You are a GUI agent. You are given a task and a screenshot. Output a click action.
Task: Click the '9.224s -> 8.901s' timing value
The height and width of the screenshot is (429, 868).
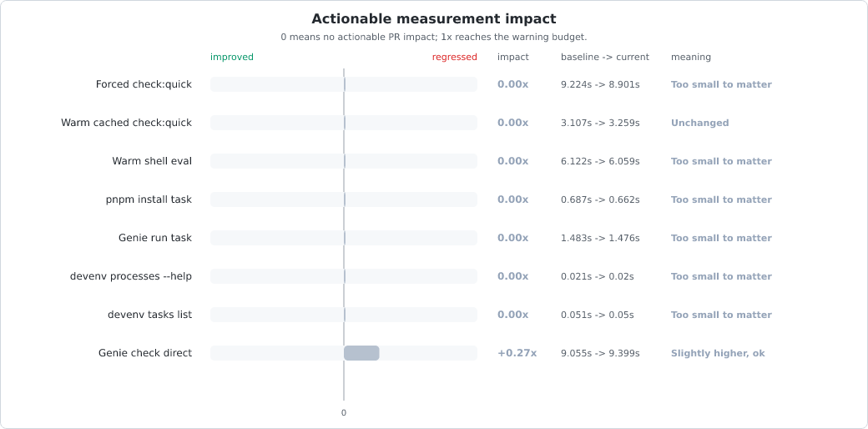tap(600, 84)
